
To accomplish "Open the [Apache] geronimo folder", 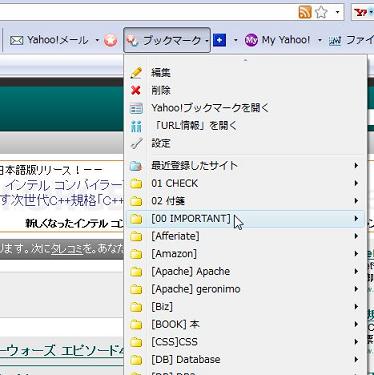I will coord(245,289).
